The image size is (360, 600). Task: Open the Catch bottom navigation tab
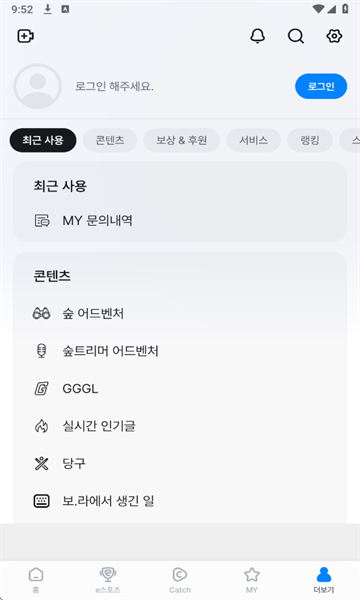tap(180, 580)
